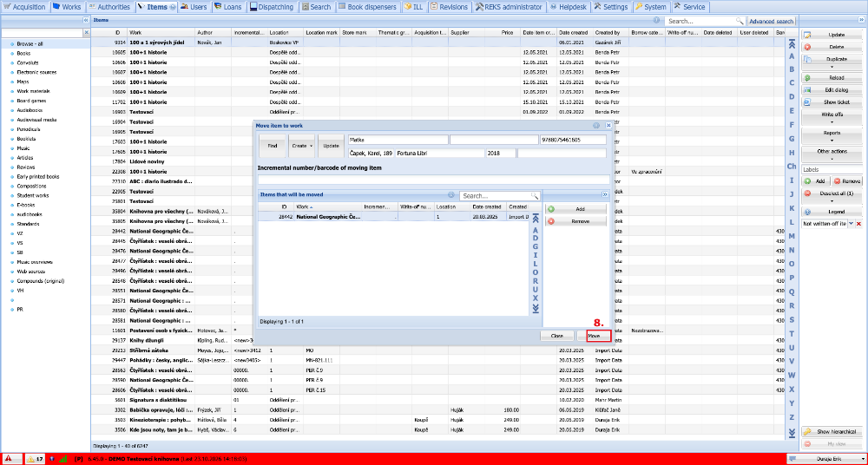Click the Delete button with red icon
868x465 pixels.
pos(832,47)
